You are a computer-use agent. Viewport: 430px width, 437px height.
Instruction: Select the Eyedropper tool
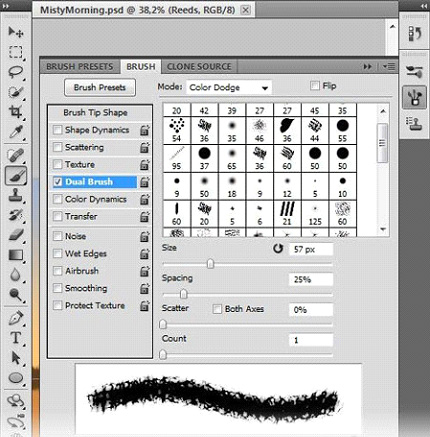(x=15, y=131)
